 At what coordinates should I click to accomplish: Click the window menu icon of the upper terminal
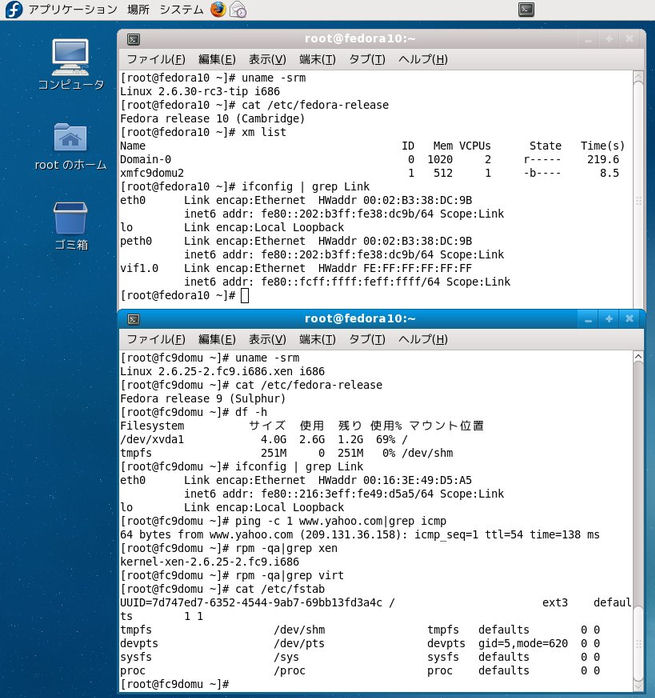pyautogui.click(x=134, y=39)
